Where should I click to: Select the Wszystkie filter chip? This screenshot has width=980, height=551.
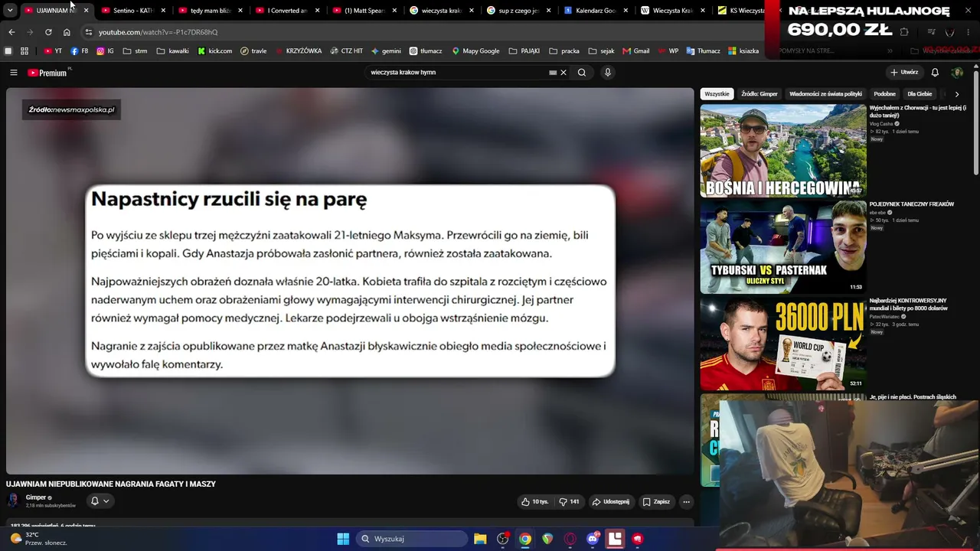[717, 94]
